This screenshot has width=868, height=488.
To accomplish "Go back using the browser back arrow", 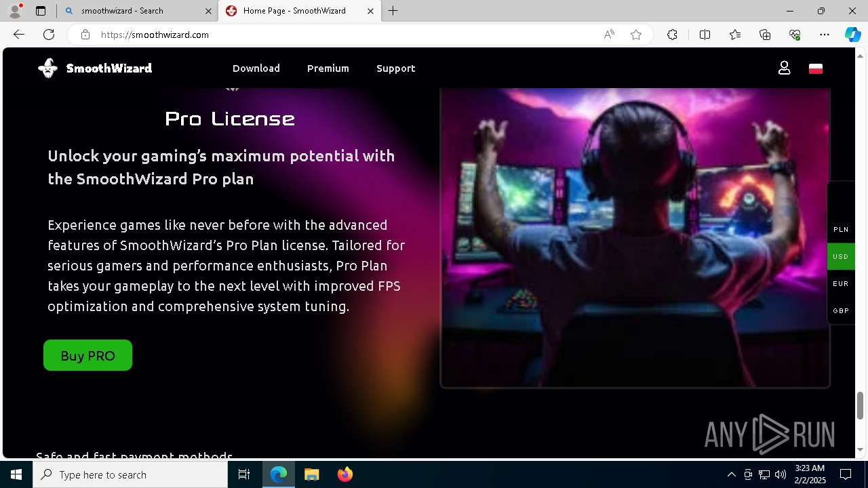I will [19, 35].
